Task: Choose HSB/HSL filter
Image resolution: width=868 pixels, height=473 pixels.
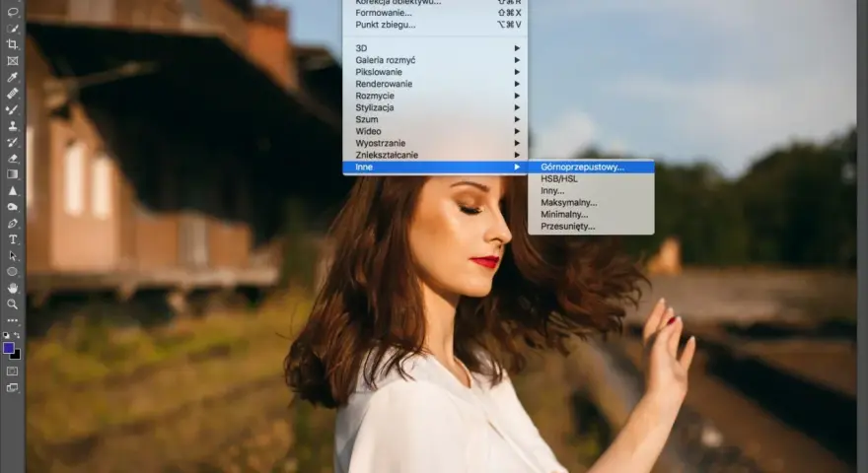Action: [x=591, y=178]
